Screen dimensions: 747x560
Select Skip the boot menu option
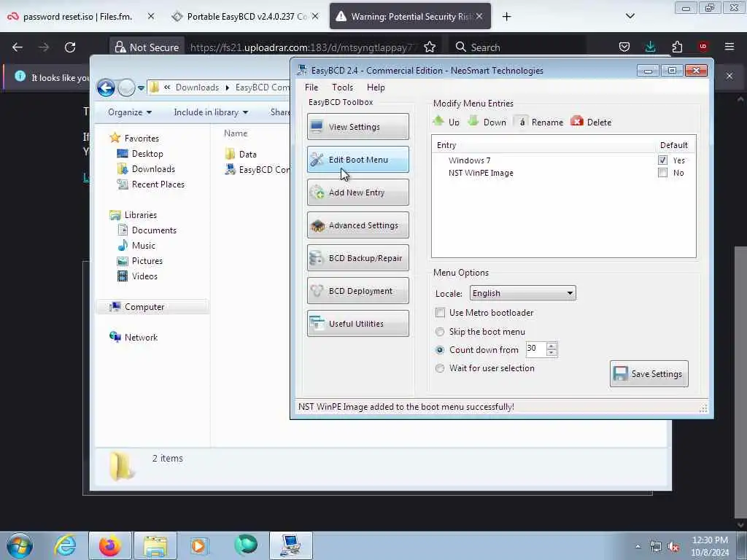[x=440, y=332]
